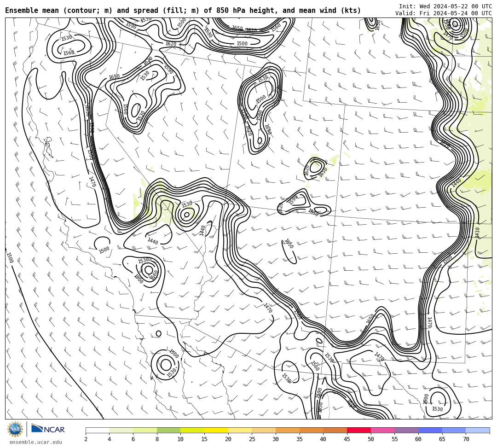Image resolution: width=497 pixels, height=448 pixels.
Task: Select the tan 25–30 colorbar segment
Action: pos(264,430)
